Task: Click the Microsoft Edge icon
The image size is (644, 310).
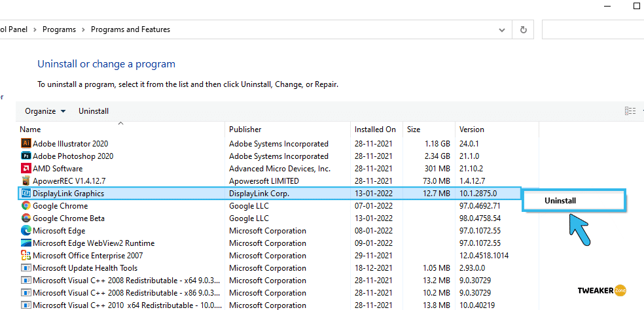Action: coord(26,231)
